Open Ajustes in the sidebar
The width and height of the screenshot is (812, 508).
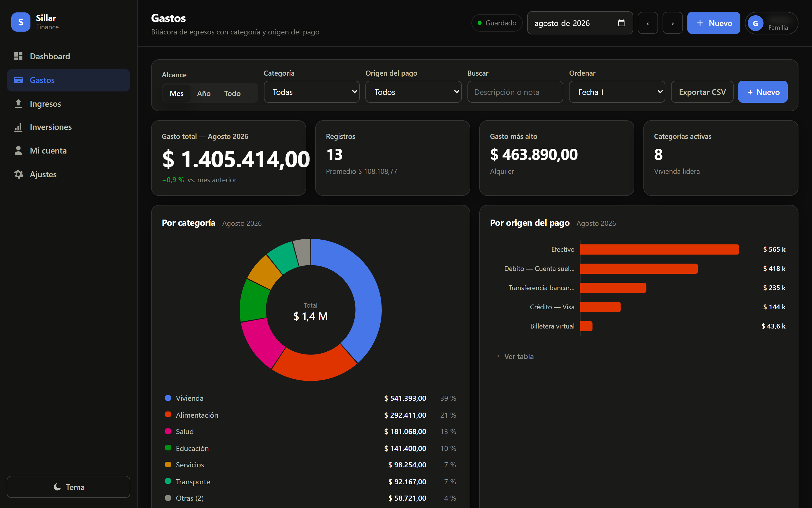click(69, 174)
